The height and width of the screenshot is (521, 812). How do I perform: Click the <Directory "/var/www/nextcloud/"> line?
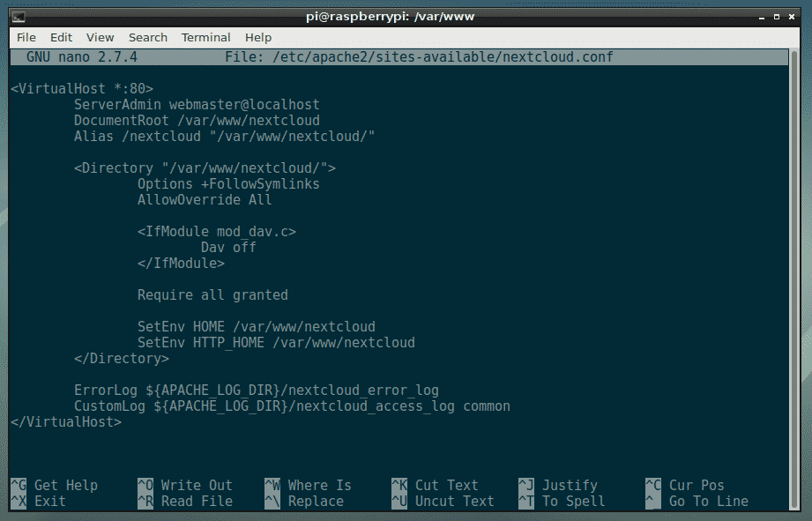[205, 168]
